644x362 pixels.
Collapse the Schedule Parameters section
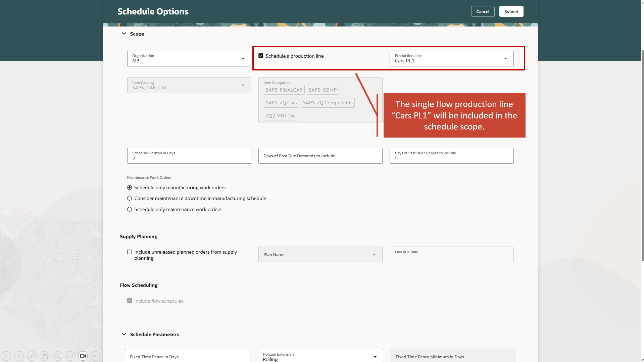(124, 334)
